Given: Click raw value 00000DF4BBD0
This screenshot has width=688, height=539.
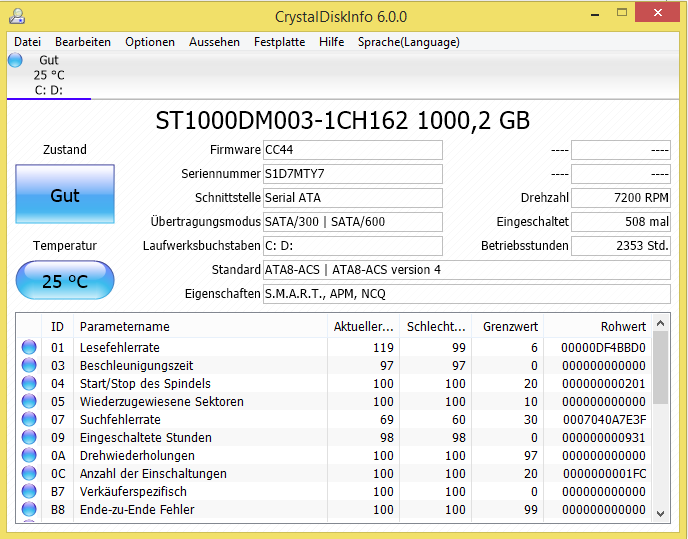Looking at the screenshot, I should (603, 348).
